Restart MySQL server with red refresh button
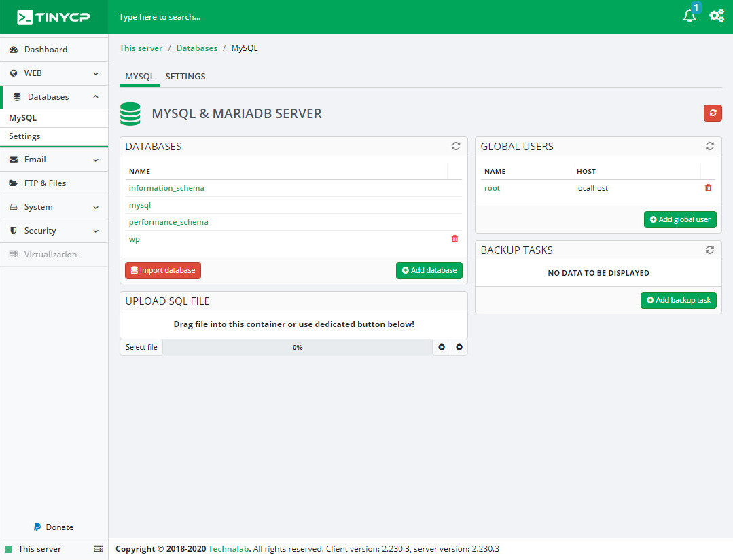The height and width of the screenshot is (560, 733). 713,113
